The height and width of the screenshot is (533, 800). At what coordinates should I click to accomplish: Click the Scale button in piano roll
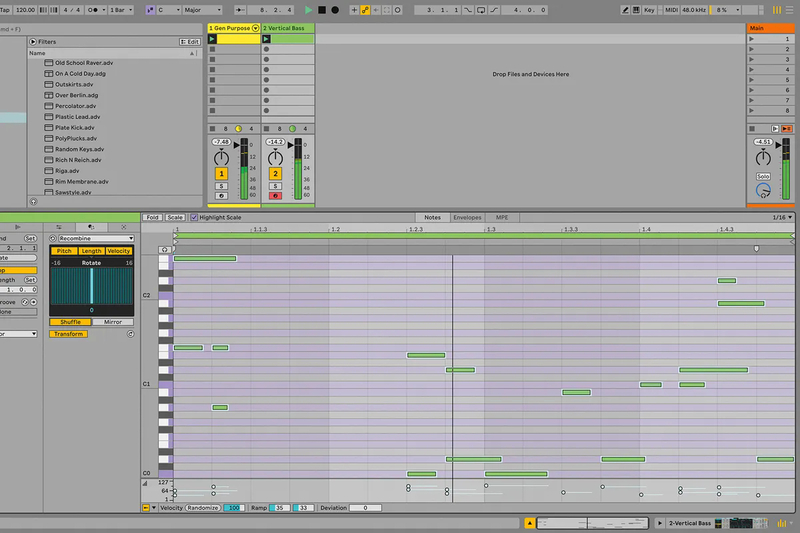[175, 217]
